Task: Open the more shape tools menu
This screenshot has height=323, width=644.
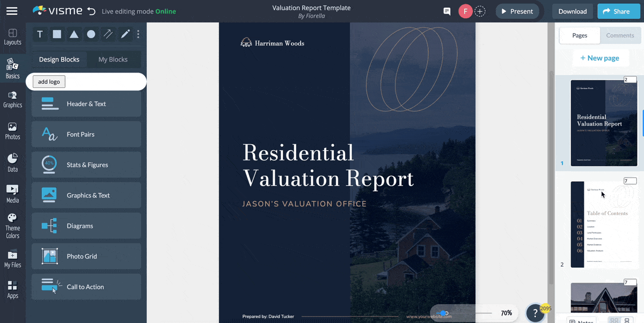Action: coord(138,34)
